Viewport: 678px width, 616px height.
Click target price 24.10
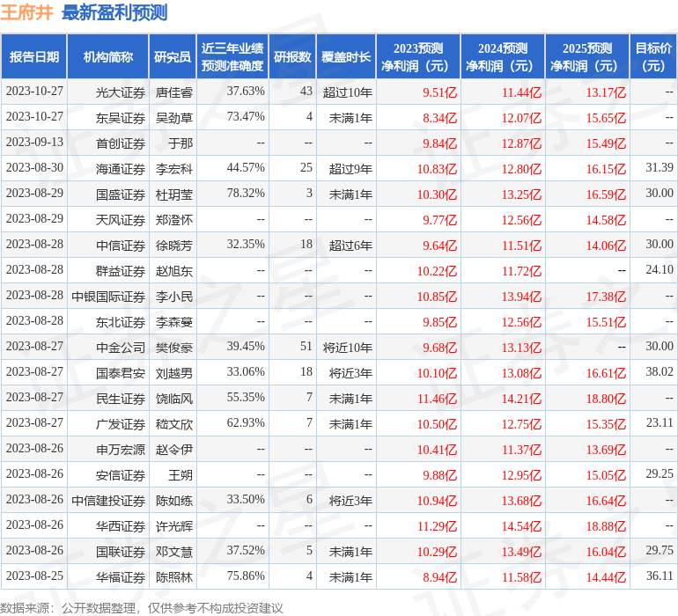(x=660, y=270)
